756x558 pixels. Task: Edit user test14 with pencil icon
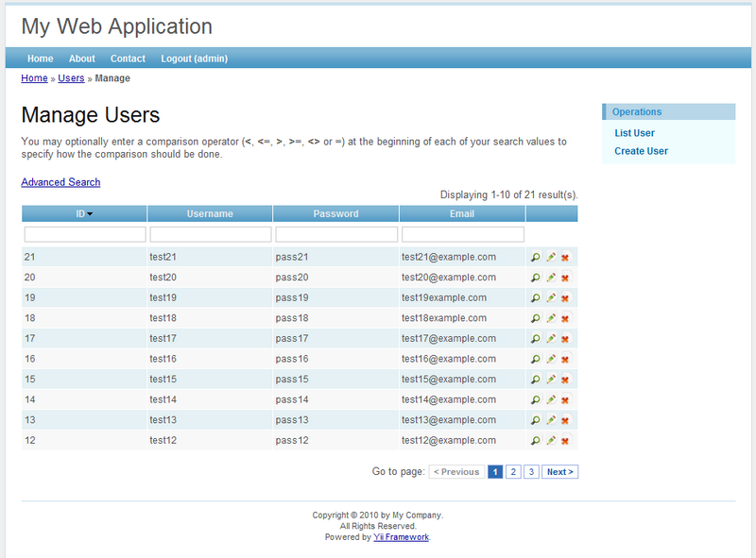pos(551,400)
